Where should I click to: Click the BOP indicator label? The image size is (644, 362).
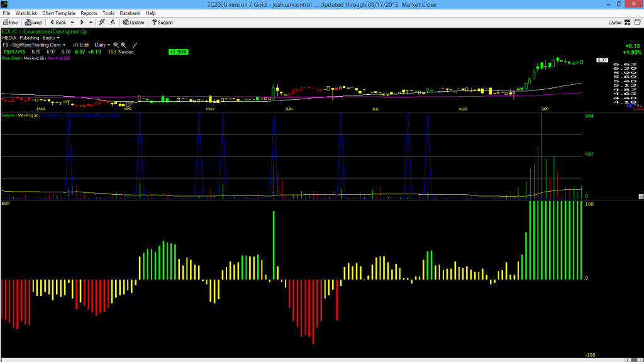tap(6, 203)
